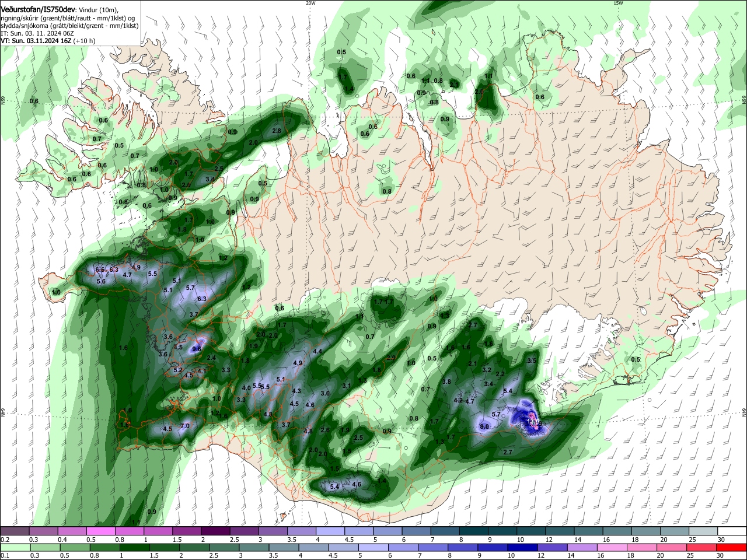This screenshot has width=747, height=560.
Task: Click the '9.6' precipitation value on the map
Action: pos(197,349)
